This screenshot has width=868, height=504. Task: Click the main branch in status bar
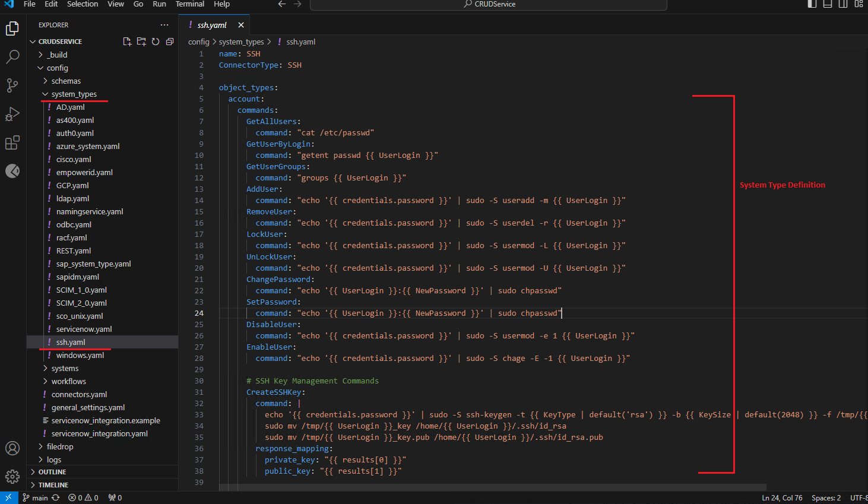click(35, 497)
